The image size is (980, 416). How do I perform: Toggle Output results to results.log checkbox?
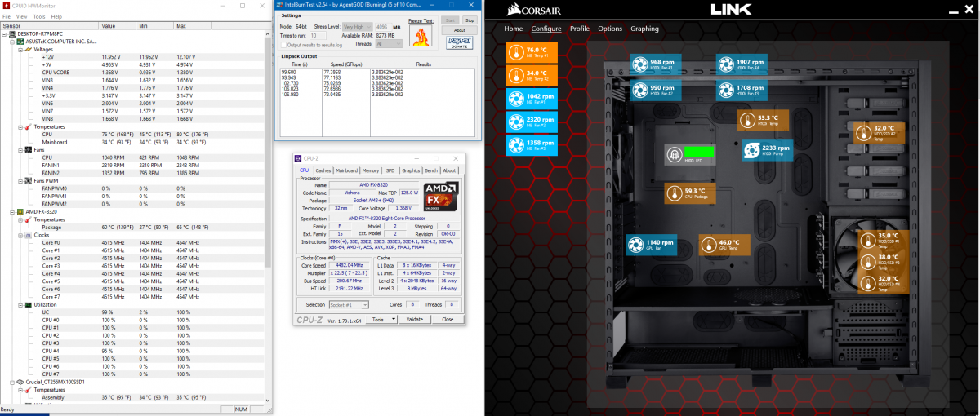(283, 46)
